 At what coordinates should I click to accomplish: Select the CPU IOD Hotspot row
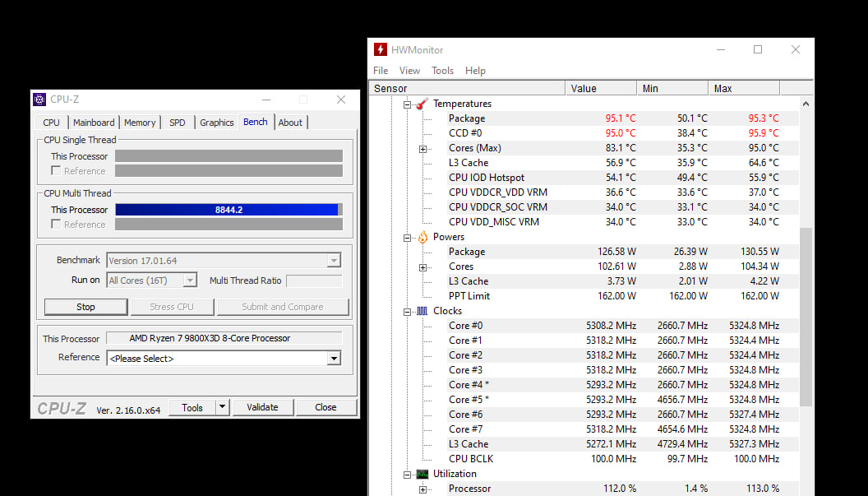[622, 178]
